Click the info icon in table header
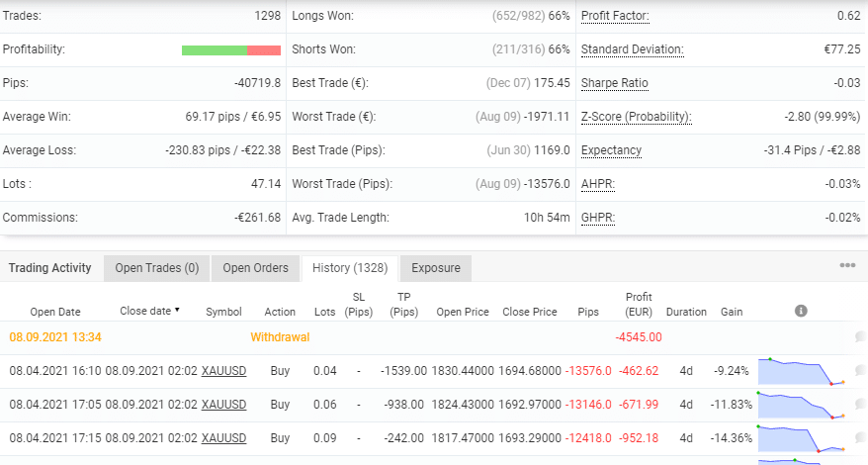 [801, 311]
